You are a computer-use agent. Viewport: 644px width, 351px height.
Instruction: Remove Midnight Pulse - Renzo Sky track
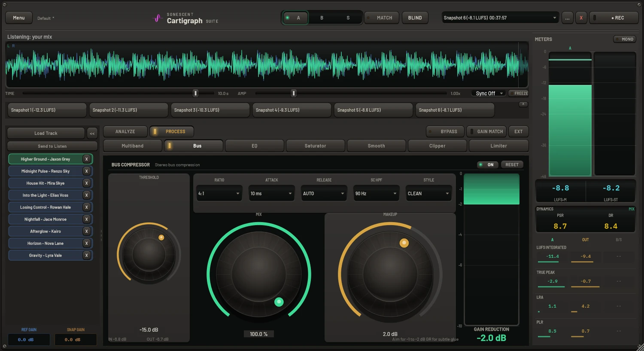coord(87,171)
